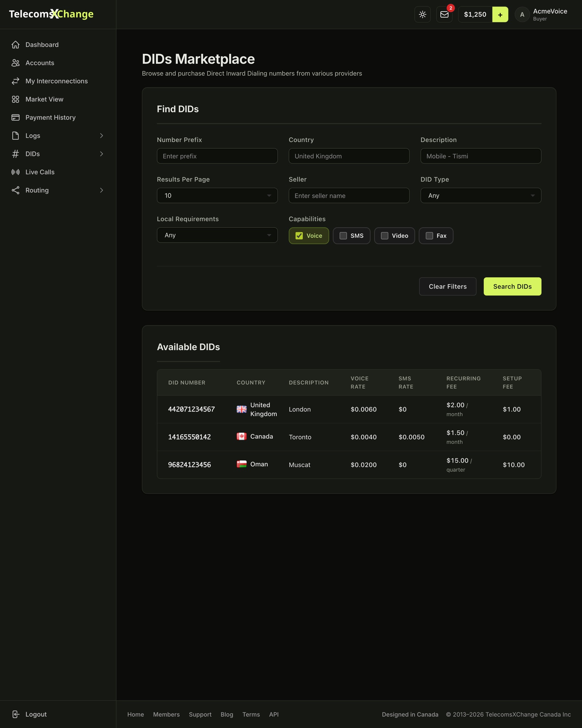Open the Support footer link
582x728 pixels.
pyautogui.click(x=200, y=715)
